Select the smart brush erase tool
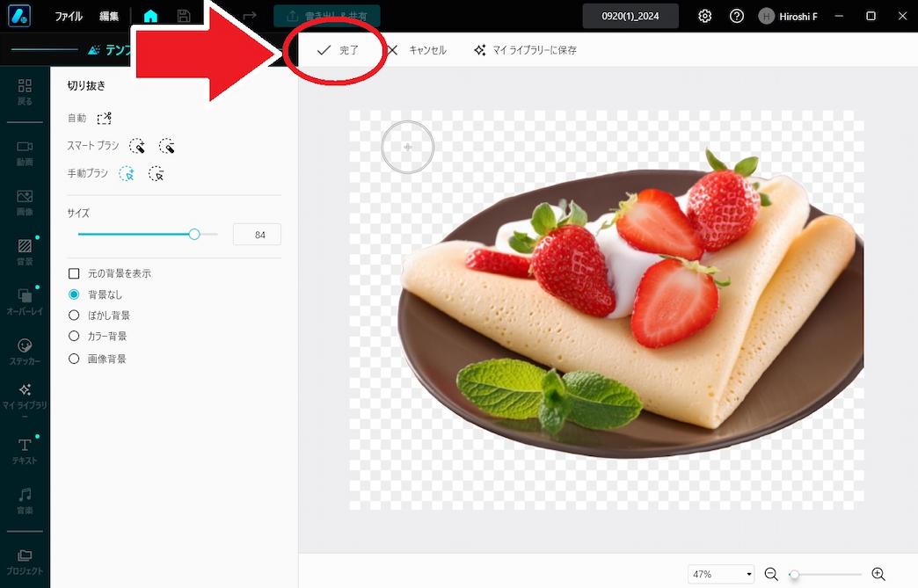 (x=167, y=146)
